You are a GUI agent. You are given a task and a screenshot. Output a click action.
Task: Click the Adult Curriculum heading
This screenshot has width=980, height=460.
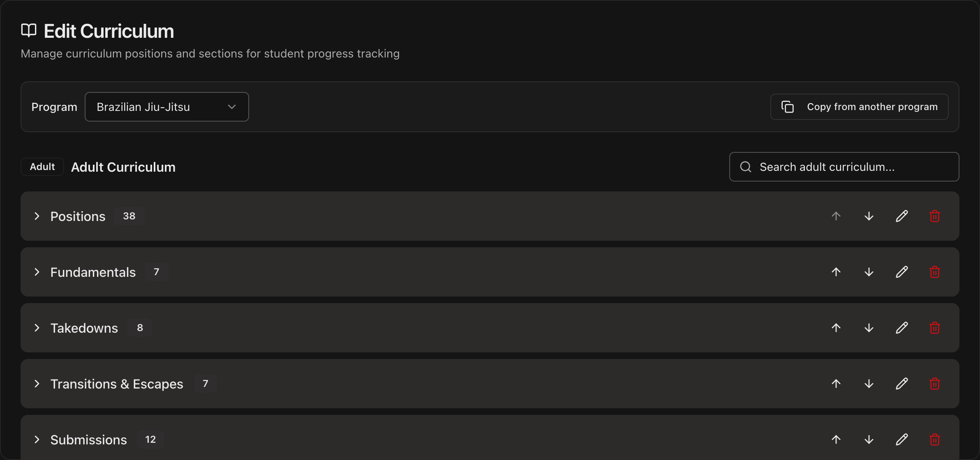123,167
